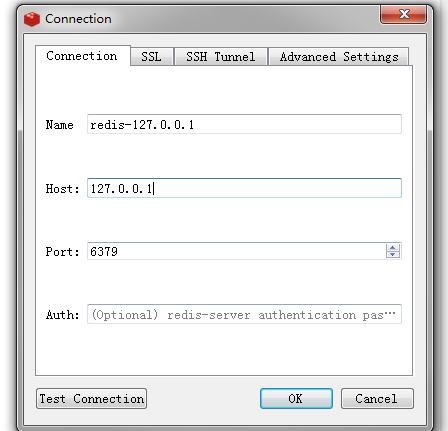The height and width of the screenshot is (431, 448).
Task: Click inside the Port number field
Action: click(x=236, y=251)
